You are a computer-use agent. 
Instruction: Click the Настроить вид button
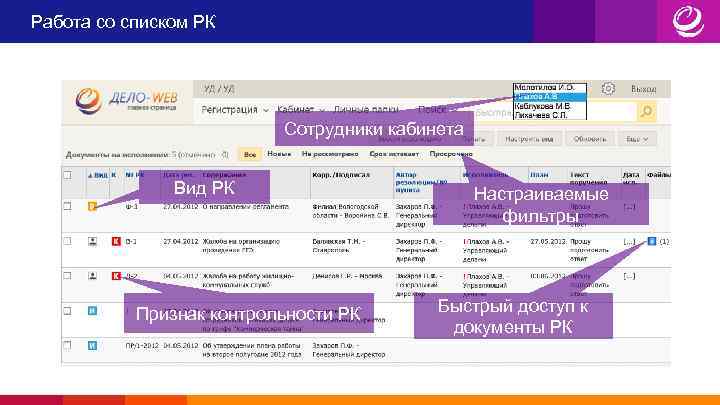pos(529,139)
